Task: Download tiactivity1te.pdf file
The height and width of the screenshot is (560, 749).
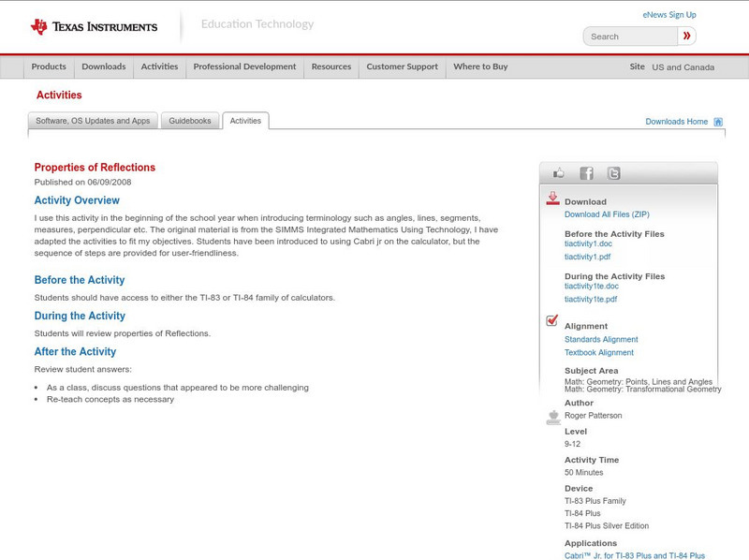Action: (591, 300)
